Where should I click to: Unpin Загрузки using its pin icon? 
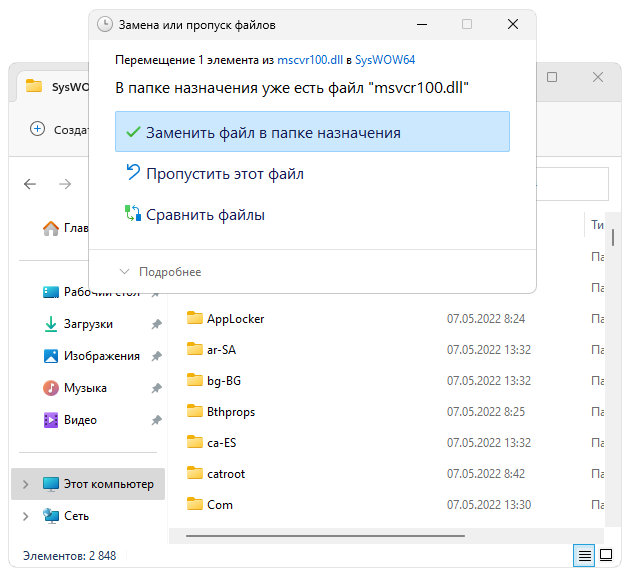pos(157,324)
